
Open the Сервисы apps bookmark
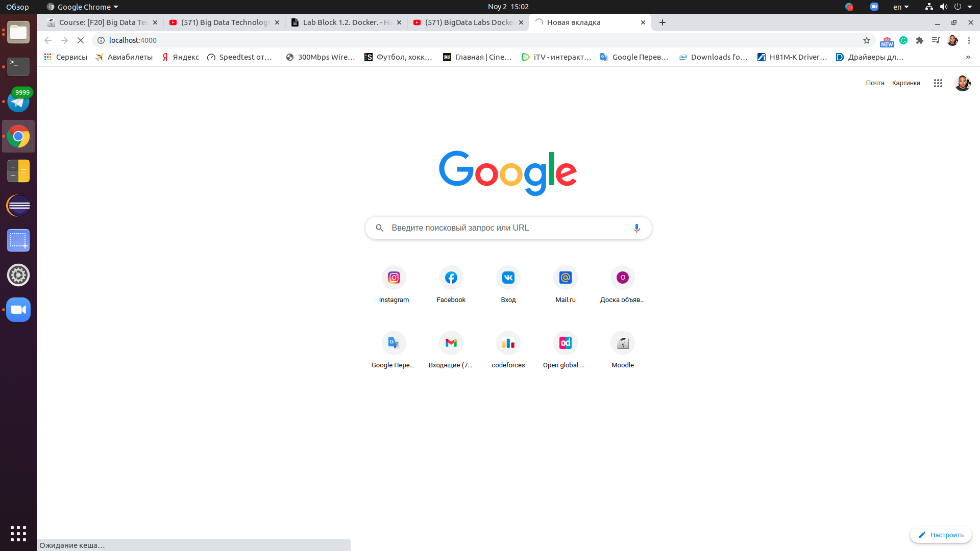66,57
